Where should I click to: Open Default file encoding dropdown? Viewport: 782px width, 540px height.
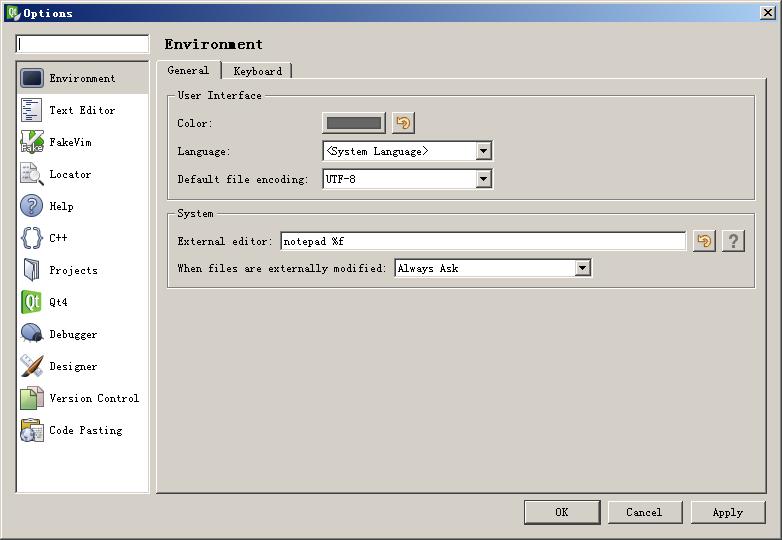tap(484, 179)
